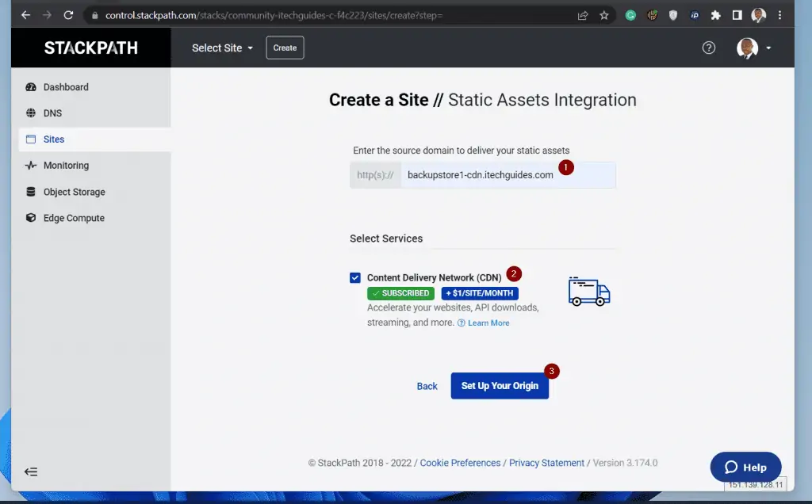Screen dimensions: 812x504
Task: Toggle browser side panel icon
Action: (x=737, y=16)
